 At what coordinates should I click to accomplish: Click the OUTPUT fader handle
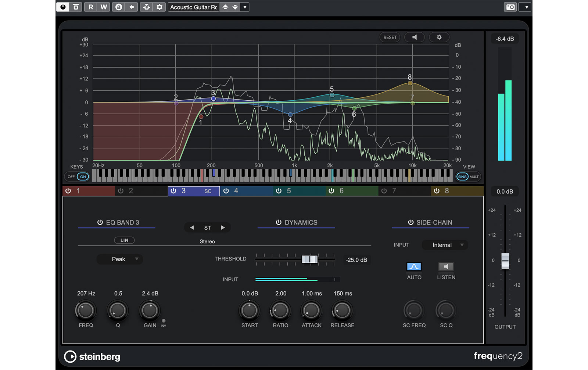505,261
